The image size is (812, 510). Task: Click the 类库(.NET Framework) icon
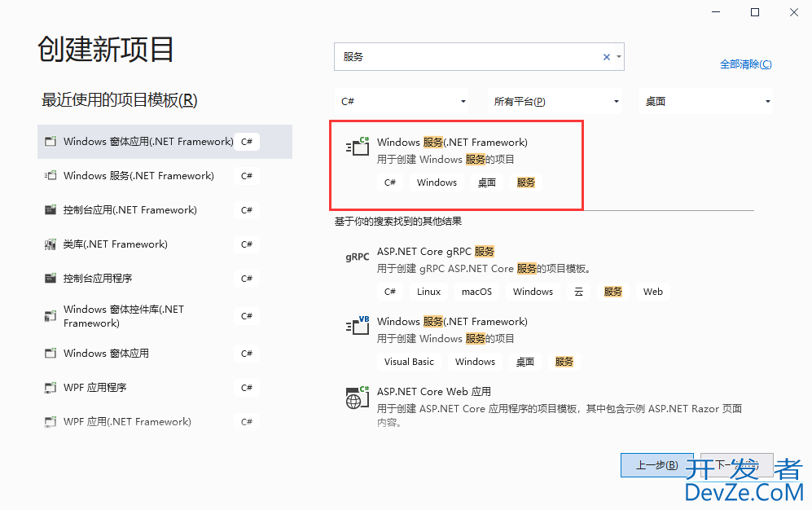tap(50, 244)
